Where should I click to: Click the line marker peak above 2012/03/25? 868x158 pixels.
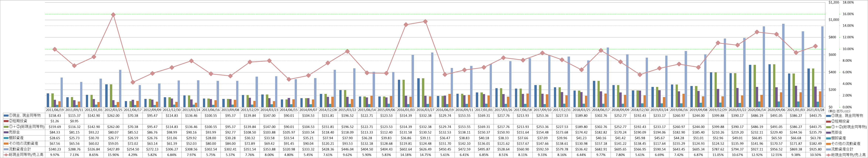(113, 15)
